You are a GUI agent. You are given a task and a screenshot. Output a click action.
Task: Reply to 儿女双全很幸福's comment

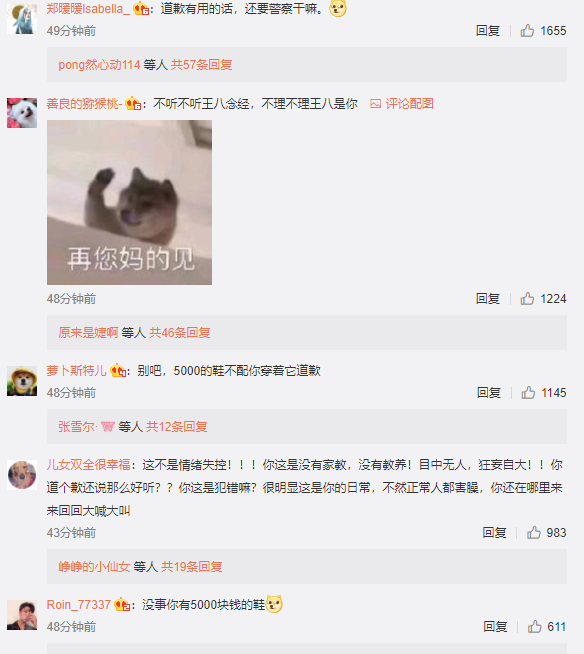coord(494,533)
